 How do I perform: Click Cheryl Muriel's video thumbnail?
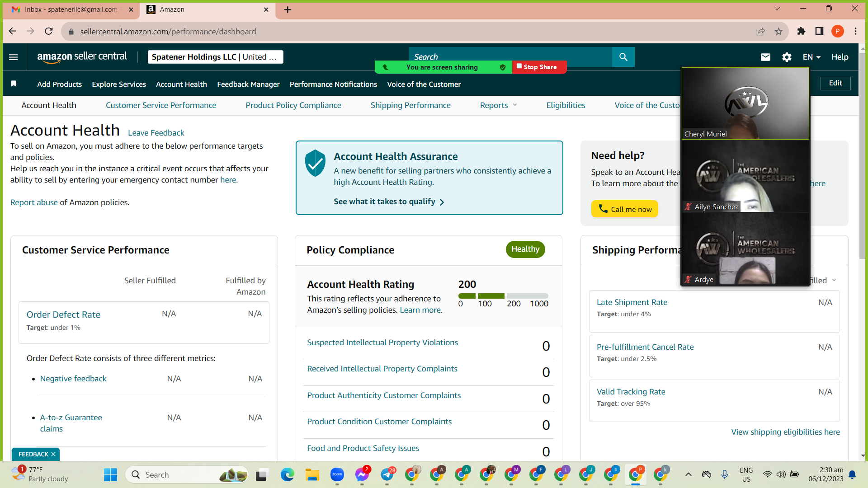click(745, 103)
